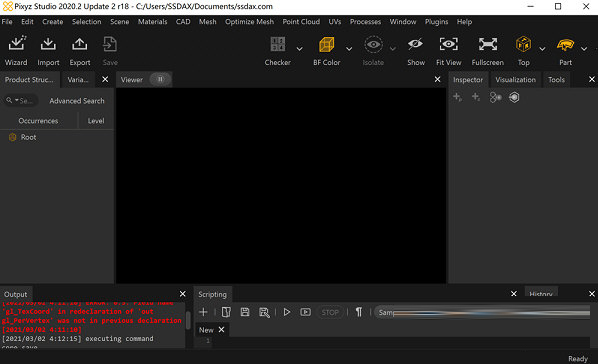Open the Isolate dropdown arrow
Image resolution: width=598 pixels, height=364 pixels.
pyautogui.click(x=393, y=48)
